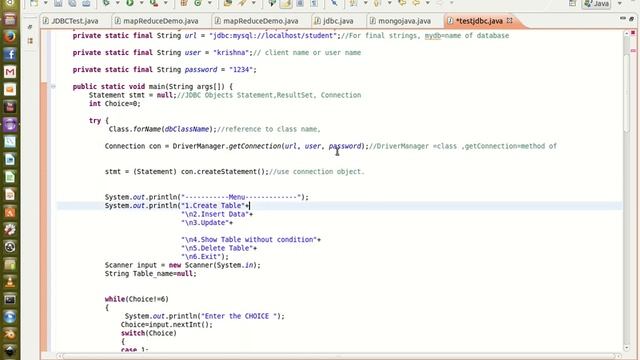
Task: Click the "krishna" user string value
Action: coord(231,53)
